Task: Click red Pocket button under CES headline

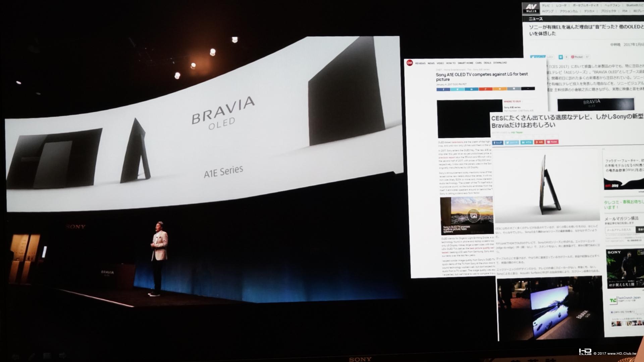Action: click(552, 142)
